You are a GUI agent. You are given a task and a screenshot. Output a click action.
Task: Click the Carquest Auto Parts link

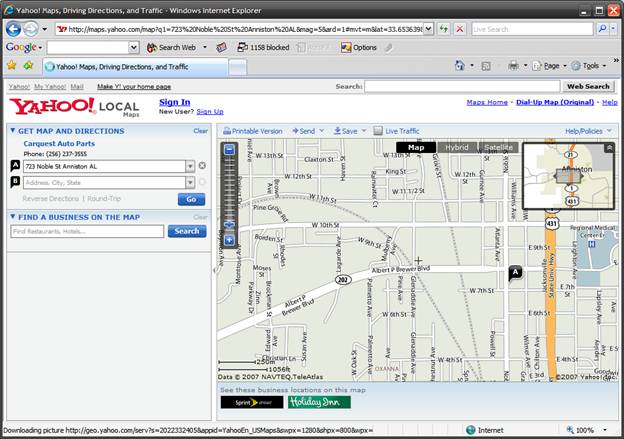pyautogui.click(x=59, y=143)
